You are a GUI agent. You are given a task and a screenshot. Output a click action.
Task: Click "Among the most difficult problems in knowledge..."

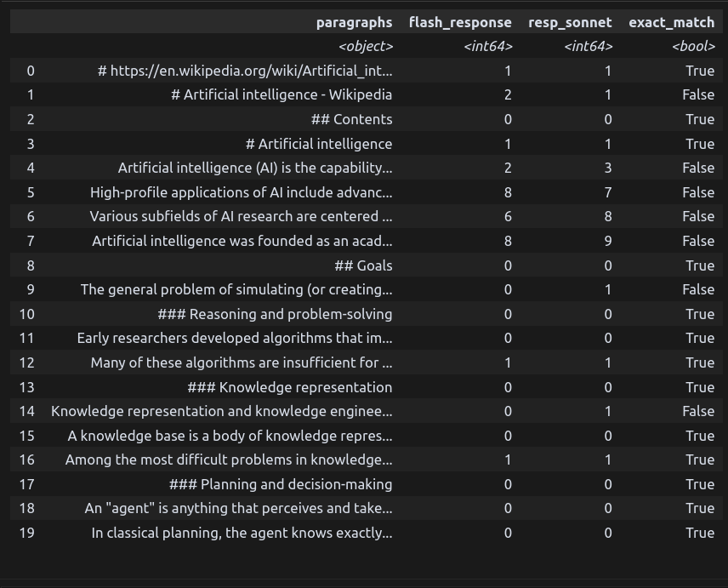click(x=229, y=460)
